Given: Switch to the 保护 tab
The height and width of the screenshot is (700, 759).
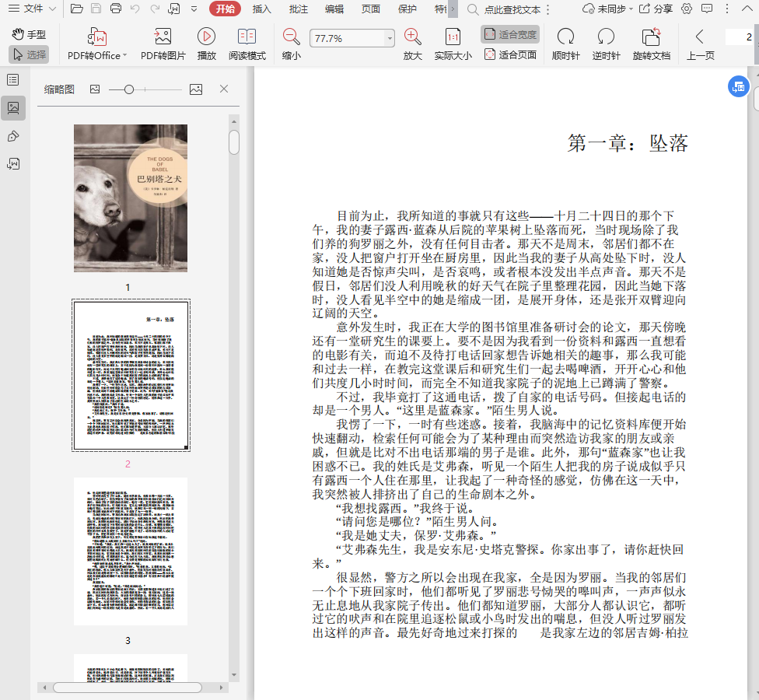Looking at the screenshot, I should (x=407, y=9).
